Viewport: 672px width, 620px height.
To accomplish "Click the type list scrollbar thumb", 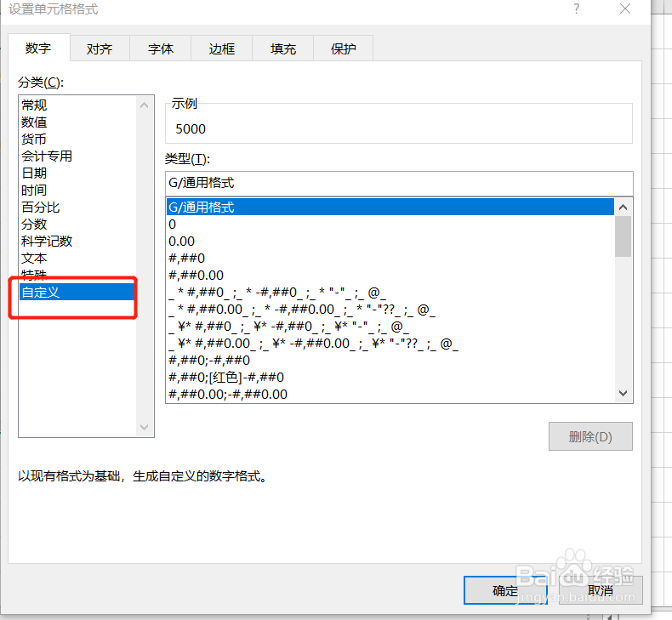I will click(x=624, y=236).
